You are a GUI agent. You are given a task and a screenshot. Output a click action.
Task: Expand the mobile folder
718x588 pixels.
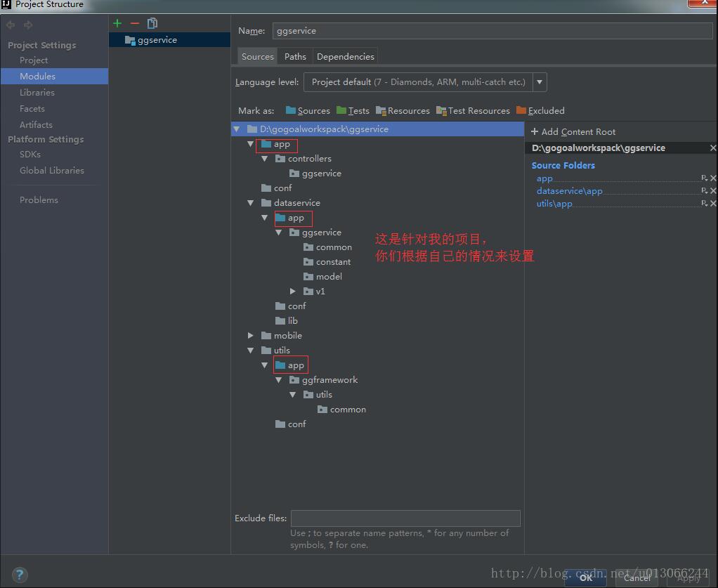251,336
